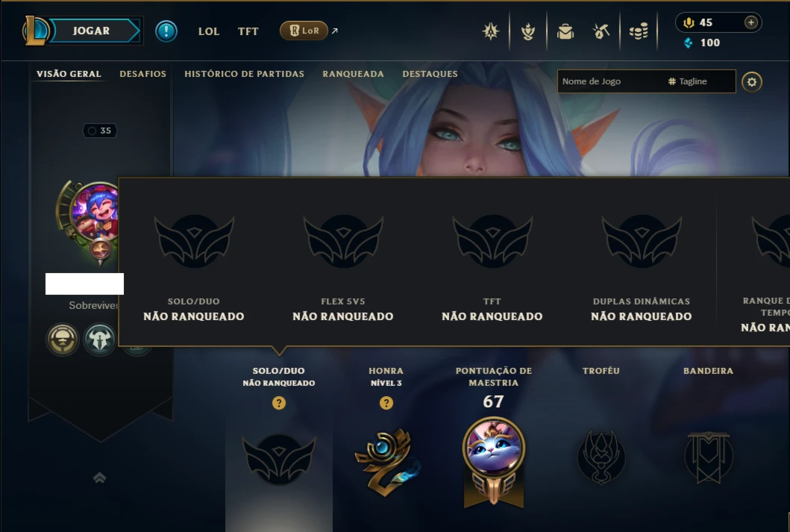The width and height of the screenshot is (790, 532).
Task: Open the Crafting hammer icon
Action: coord(601,32)
